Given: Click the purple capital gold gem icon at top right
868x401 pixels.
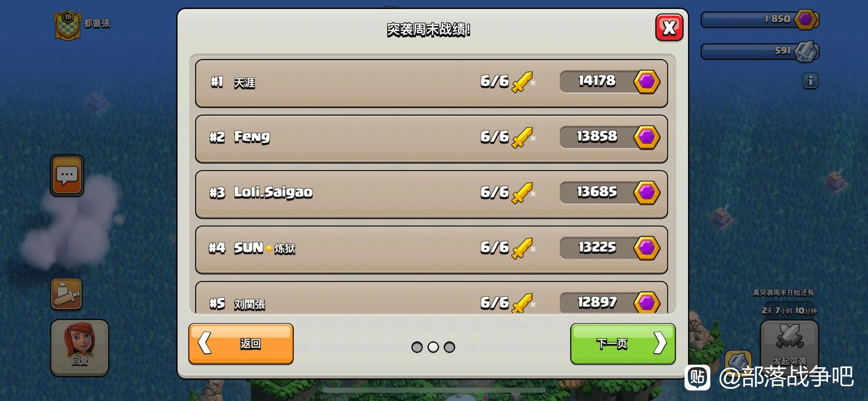Looking at the screenshot, I should (806, 20).
